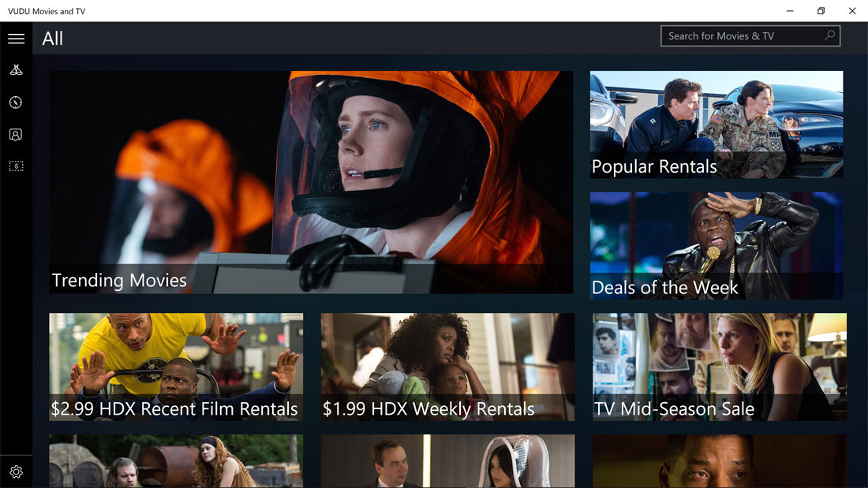Open the Trending Movies tile
The image size is (868, 488).
click(x=311, y=182)
